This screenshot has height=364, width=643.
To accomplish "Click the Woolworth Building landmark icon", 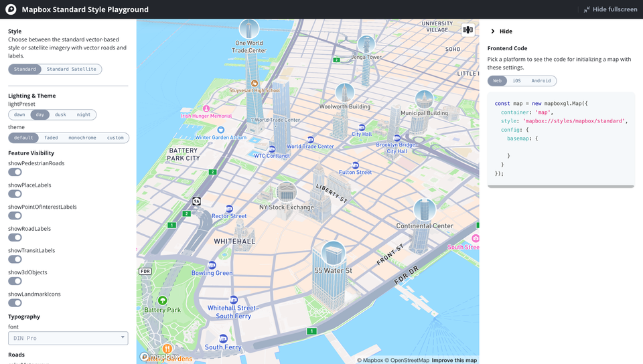I will coord(344,92).
